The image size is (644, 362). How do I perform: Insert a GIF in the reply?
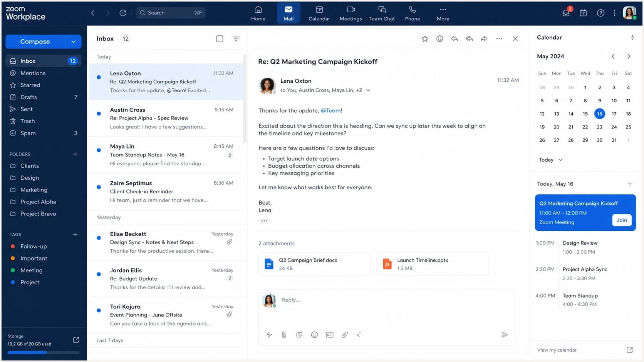point(330,335)
